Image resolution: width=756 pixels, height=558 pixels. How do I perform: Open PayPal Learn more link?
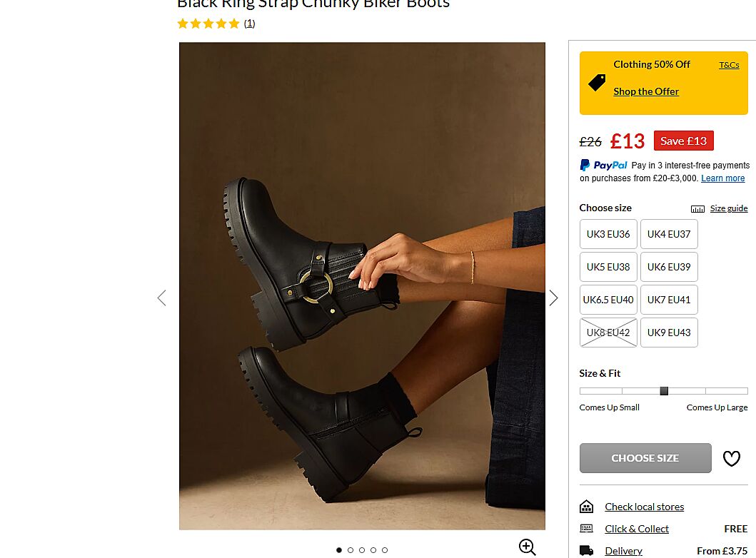pyautogui.click(x=722, y=178)
